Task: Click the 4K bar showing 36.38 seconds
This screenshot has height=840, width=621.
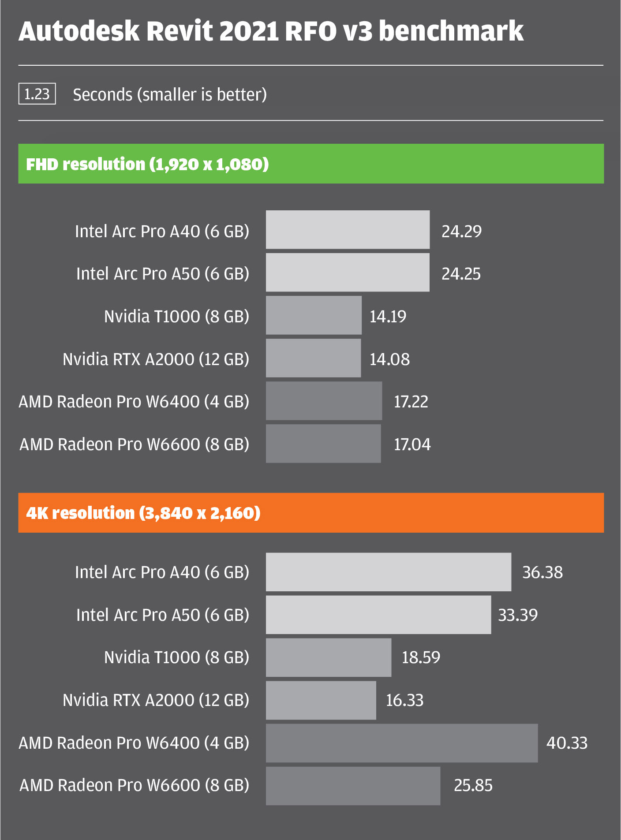Action: (388, 572)
